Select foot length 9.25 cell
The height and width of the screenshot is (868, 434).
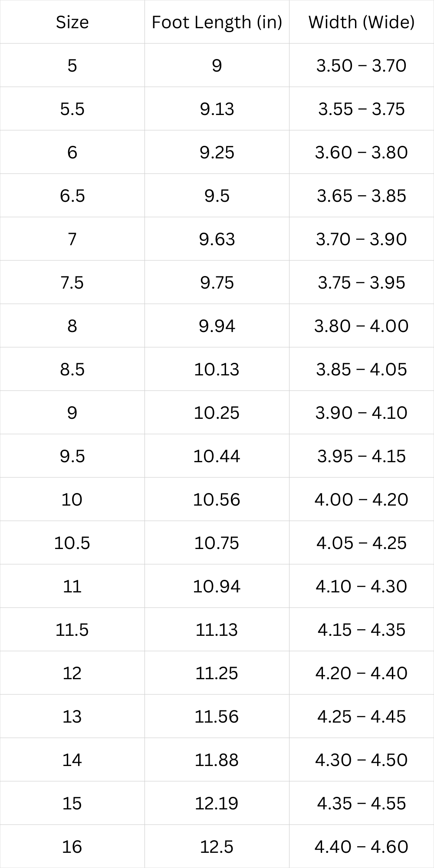pos(217,152)
